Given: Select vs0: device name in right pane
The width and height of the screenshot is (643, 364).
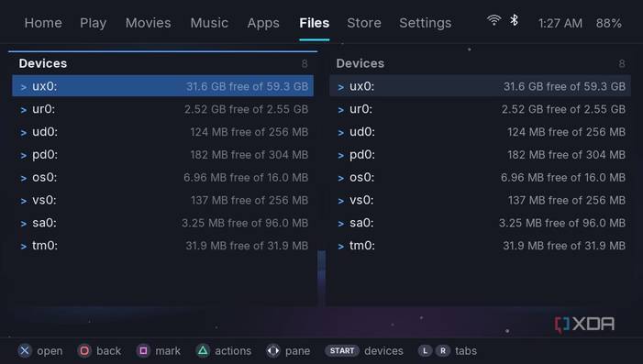Looking at the screenshot, I should tap(361, 200).
